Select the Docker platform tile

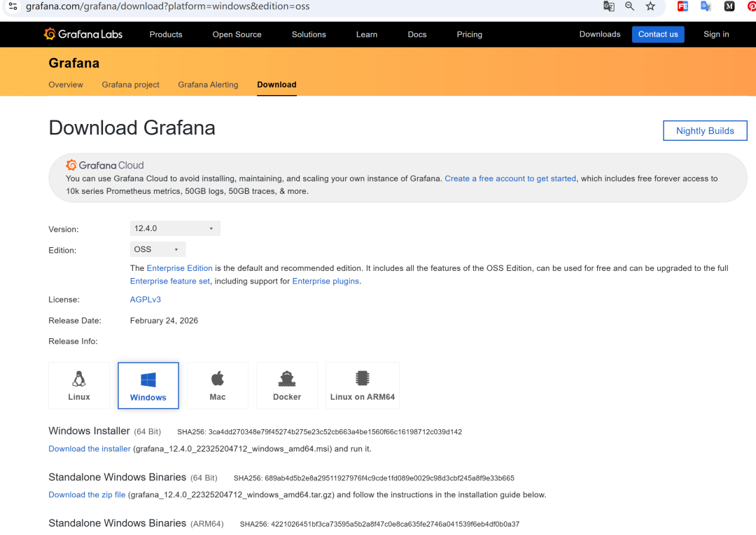pyautogui.click(x=287, y=385)
